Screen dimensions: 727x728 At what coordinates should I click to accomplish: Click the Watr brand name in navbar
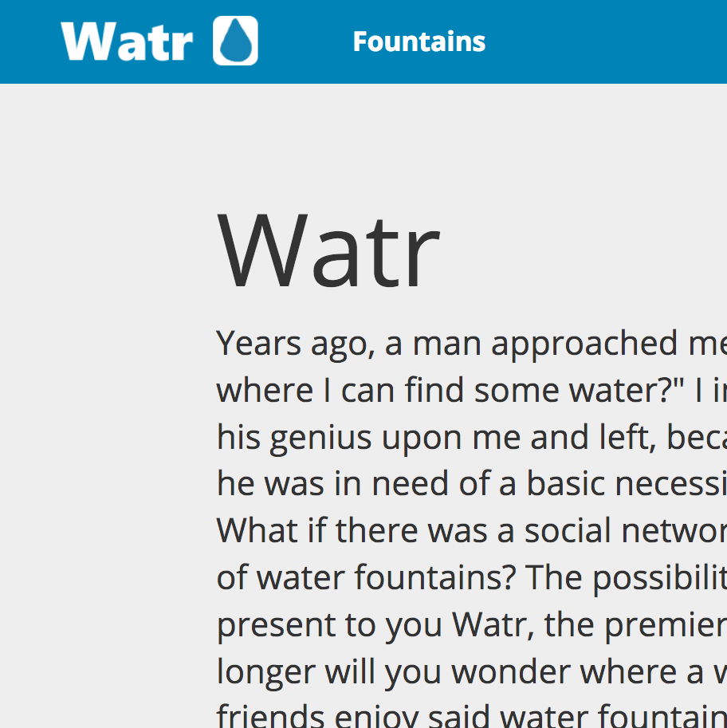click(127, 41)
